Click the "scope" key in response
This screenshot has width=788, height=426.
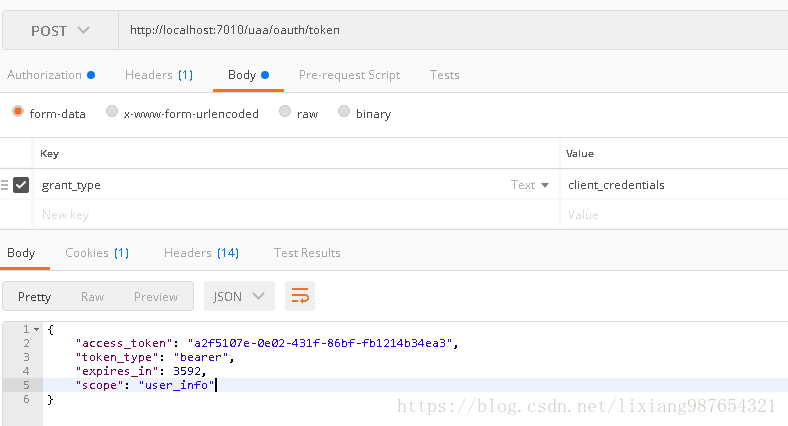coord(100,385)
